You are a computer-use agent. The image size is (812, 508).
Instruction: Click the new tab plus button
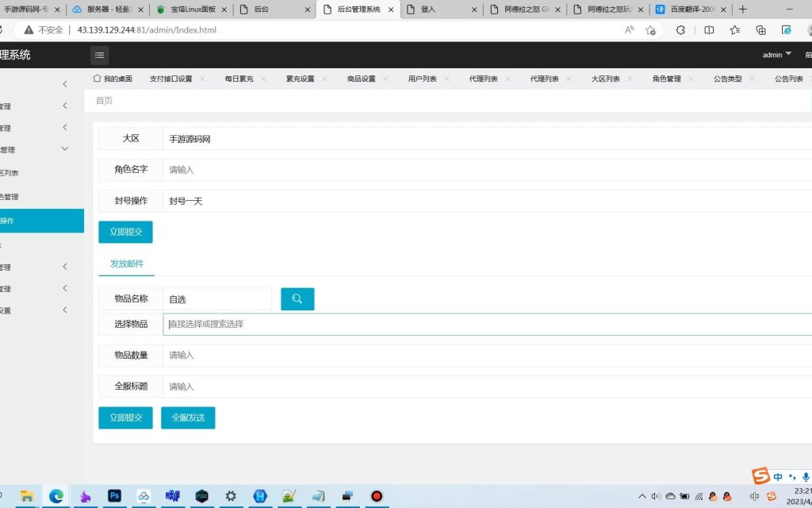pos(742,10)
